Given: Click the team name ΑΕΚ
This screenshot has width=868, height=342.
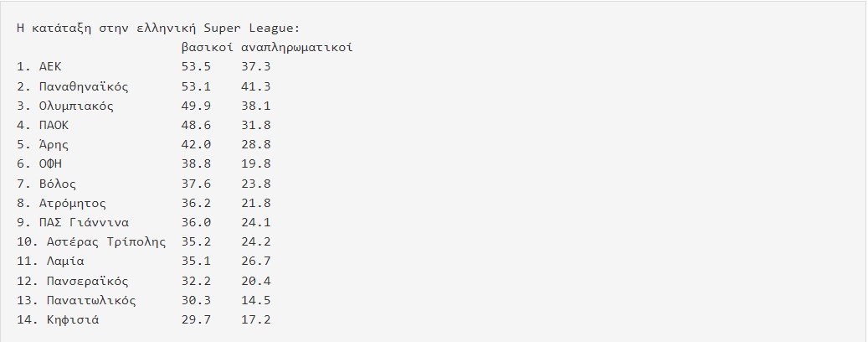Looking at the screenshot, I should [50, 67].
